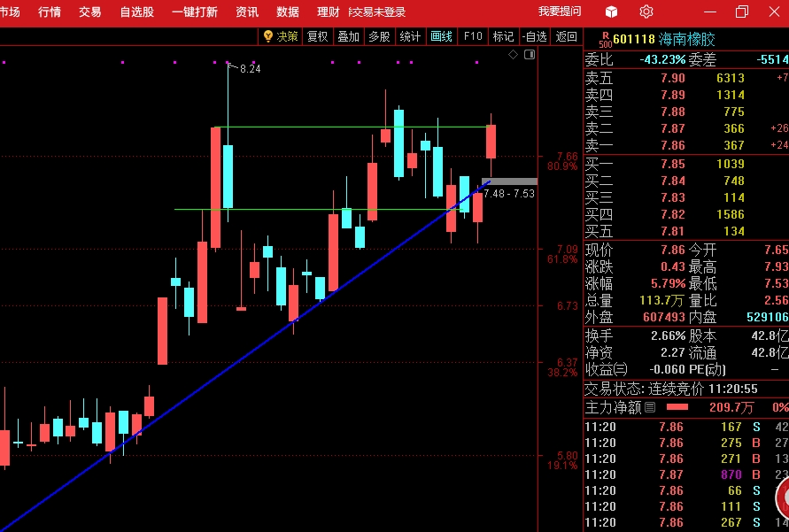Image resolution: width=789 pixels, height=532 pixels.
Task: Open the 决策 lightbulb decision tool
Action: click(x=281, y=36)
